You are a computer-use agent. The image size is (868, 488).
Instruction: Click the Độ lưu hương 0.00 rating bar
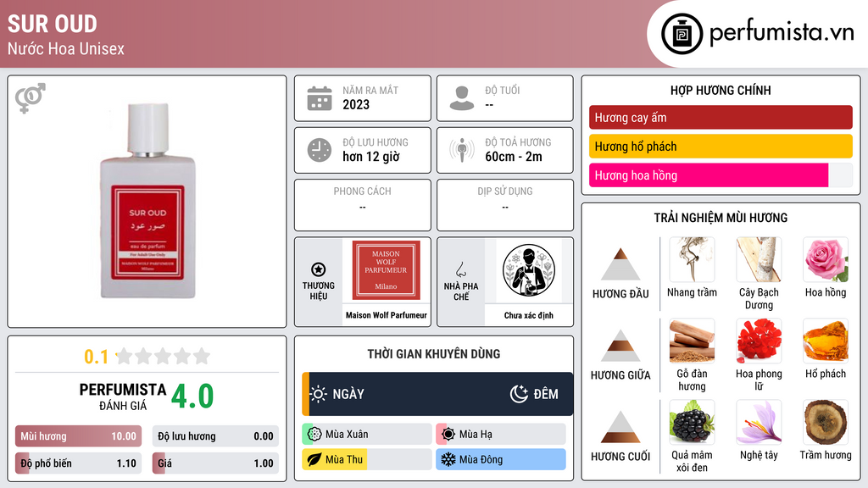(215, 436)
